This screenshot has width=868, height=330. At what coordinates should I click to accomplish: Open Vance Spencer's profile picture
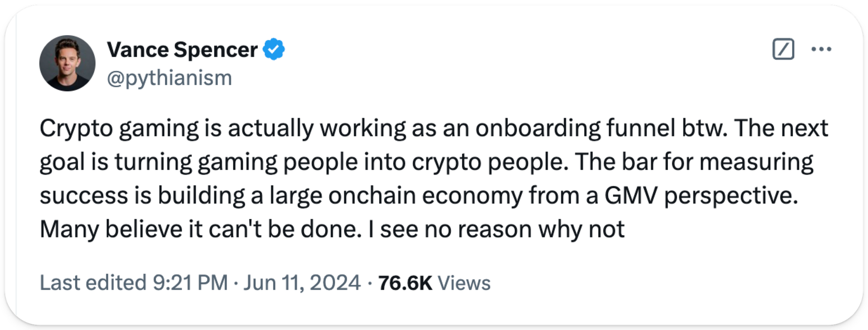[x=67, y=63]
